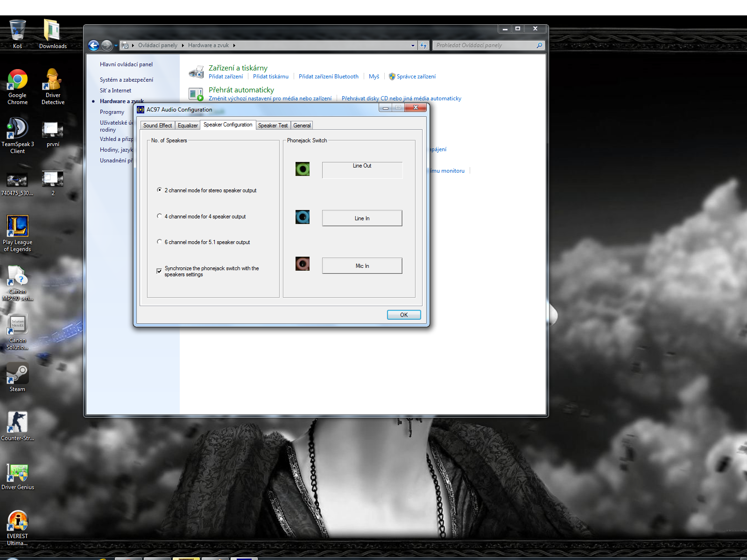This screenshot has width=747, height=560.
Task: Switch to the Equalizer tab
Action: 188,126
